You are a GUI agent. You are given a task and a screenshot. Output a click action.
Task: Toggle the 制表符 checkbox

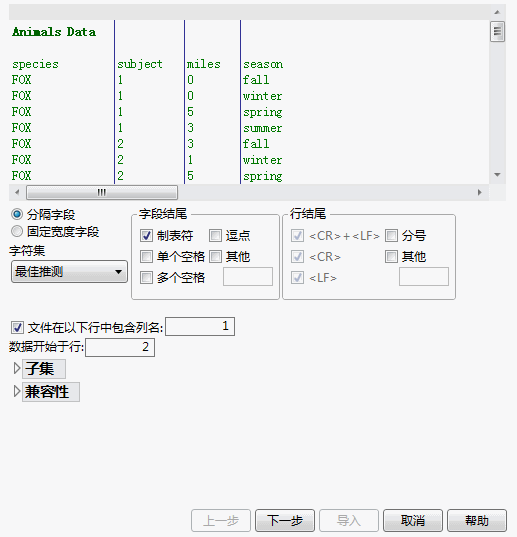click(146, 235)
